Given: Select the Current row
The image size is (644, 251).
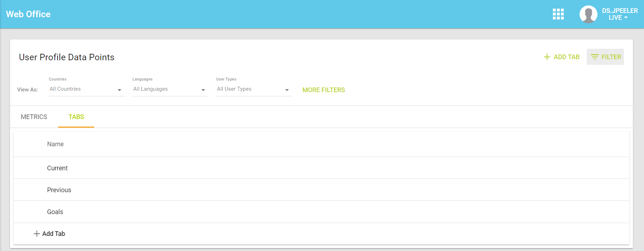Looking at the screenshot, I should point(57,168).
